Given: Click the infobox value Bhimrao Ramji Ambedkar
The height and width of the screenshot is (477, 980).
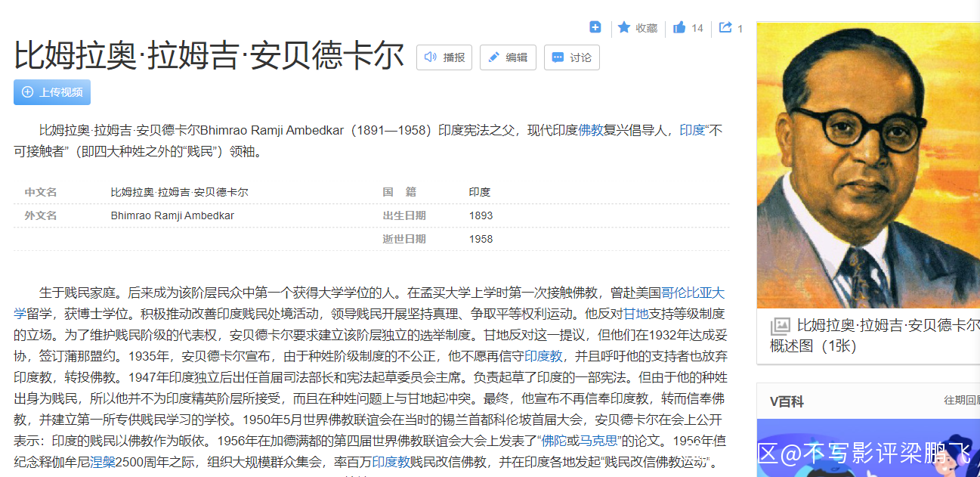Looking at the screenshot, I should click(x=172, y=215).
